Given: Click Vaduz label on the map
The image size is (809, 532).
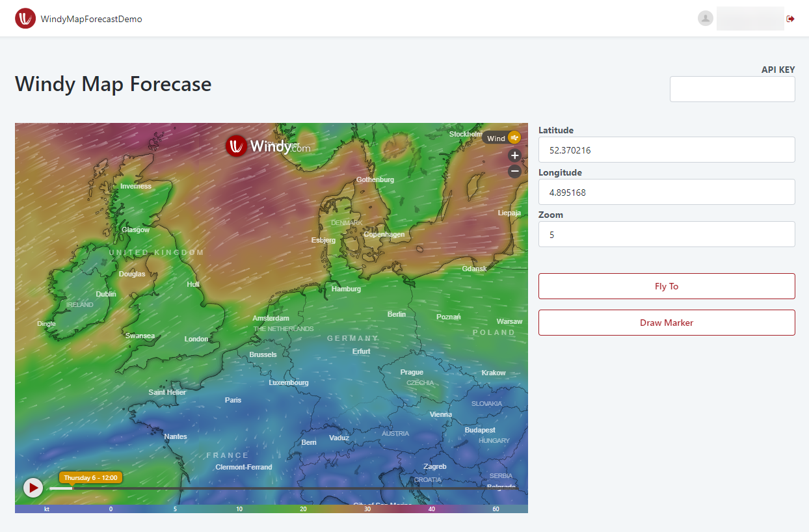Looking at the screenshot, I should pyautogui.click(x=339, y=438).
